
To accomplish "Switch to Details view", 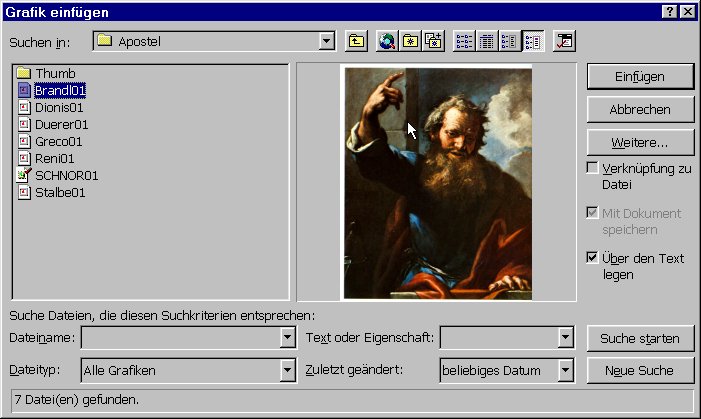I will pos(488,41).
